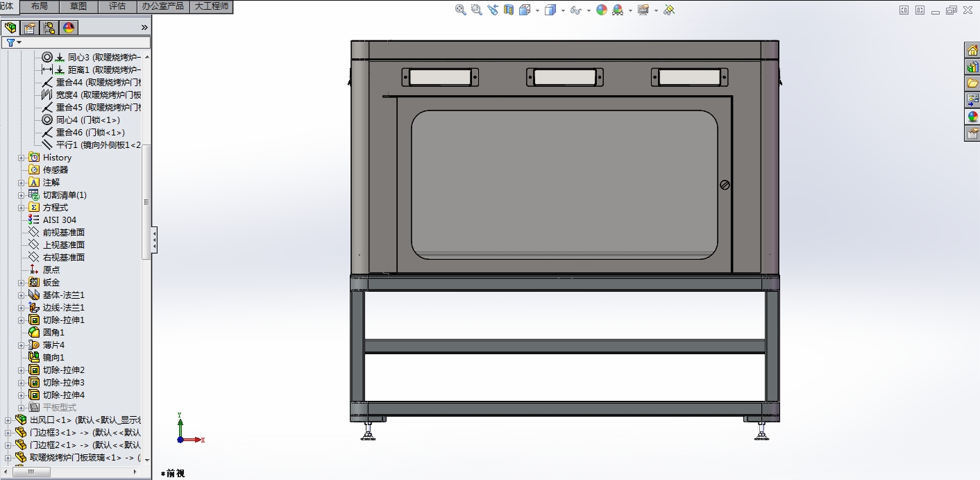The width and height of the screenshot is (980, 480).
Task: Expand the 基体-法兰1 feature
Action: click(21, 295)
